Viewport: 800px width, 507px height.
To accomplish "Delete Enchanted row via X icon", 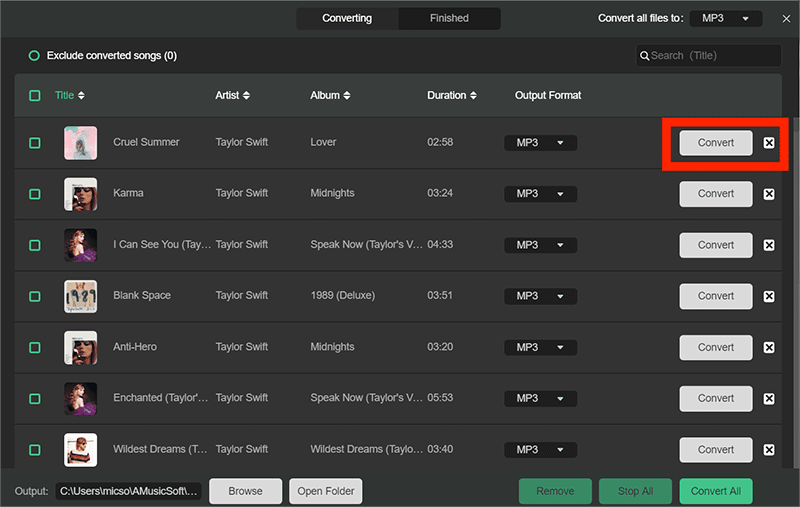I will point(769,398).
